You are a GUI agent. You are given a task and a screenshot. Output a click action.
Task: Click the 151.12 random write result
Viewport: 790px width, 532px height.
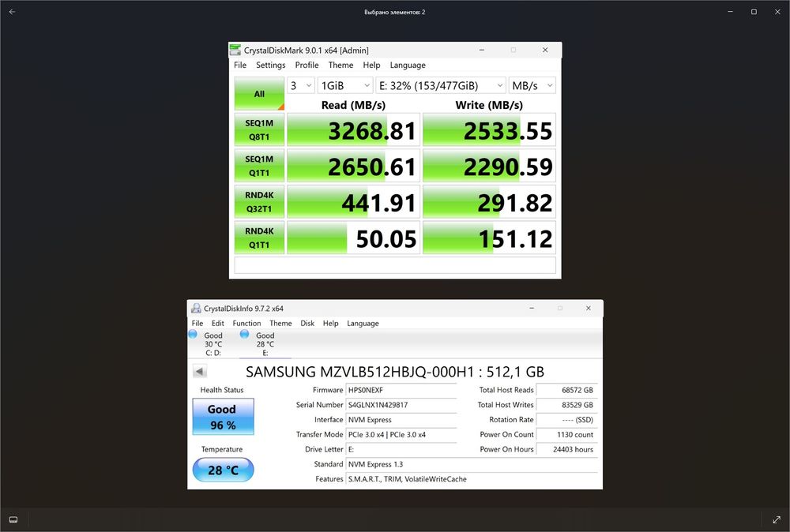click(x=489, y=238)
